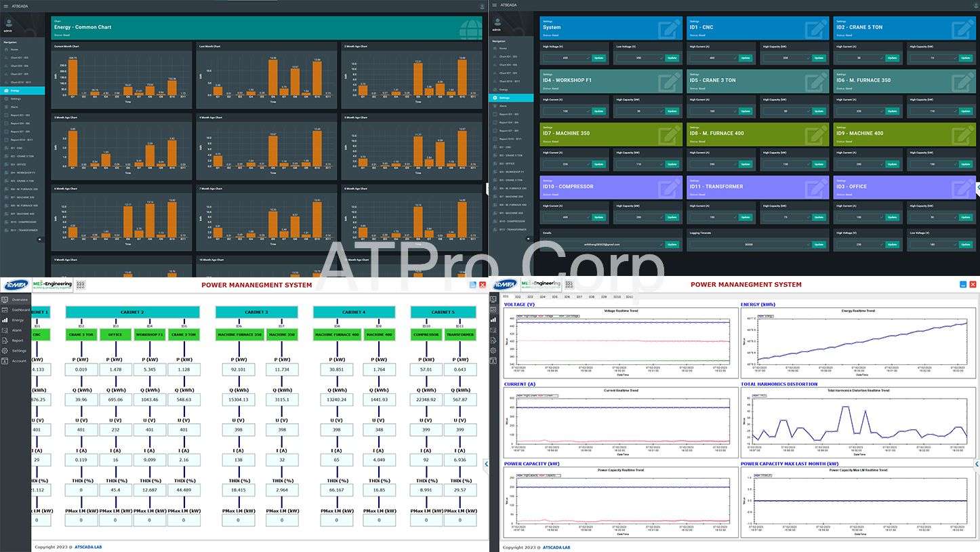This screenshot has width=980, height=552.
Task: Click the CABINET 3 header in power overview
Action: click(x=256, y=312)
